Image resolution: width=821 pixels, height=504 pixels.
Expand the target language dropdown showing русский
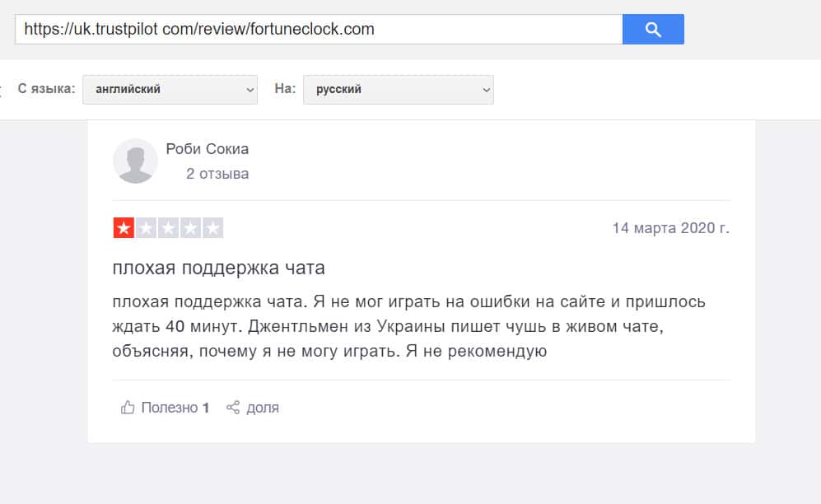pyautogui.click(x=398, y=89)
